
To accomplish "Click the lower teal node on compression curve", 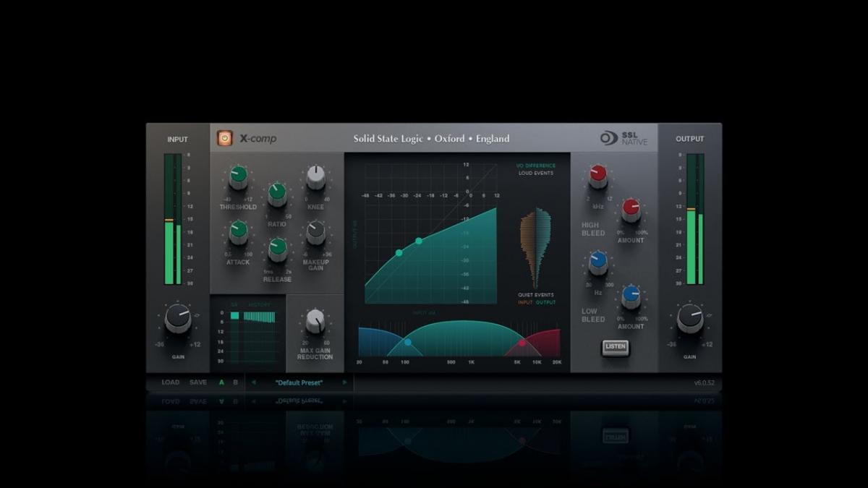I will point(399,253).
